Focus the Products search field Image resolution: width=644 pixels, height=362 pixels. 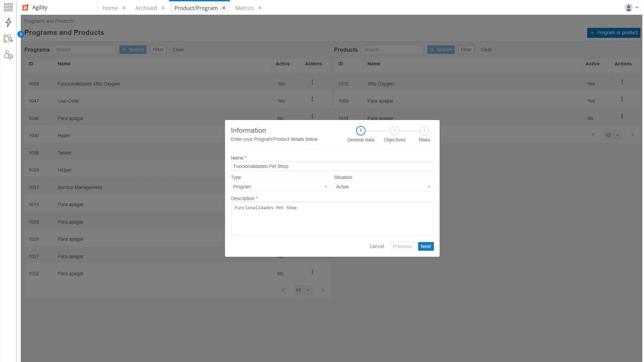click(392, 50)
